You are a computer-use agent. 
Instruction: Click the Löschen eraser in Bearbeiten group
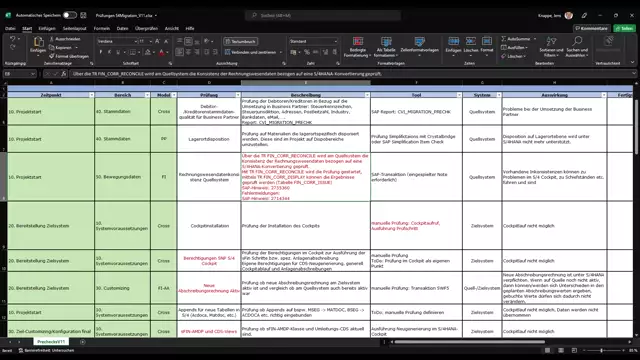coord(513,56)
